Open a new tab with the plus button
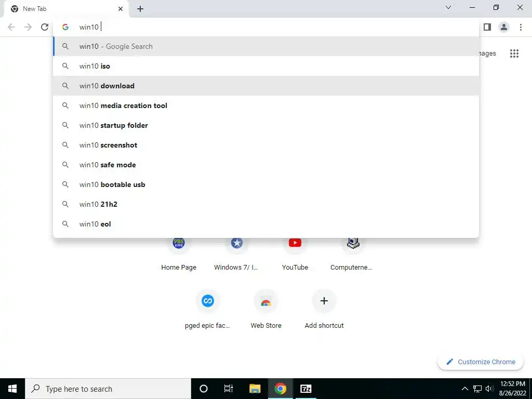Image resolution: width=532 pixels, height=399 pixels. click(140, 9)
